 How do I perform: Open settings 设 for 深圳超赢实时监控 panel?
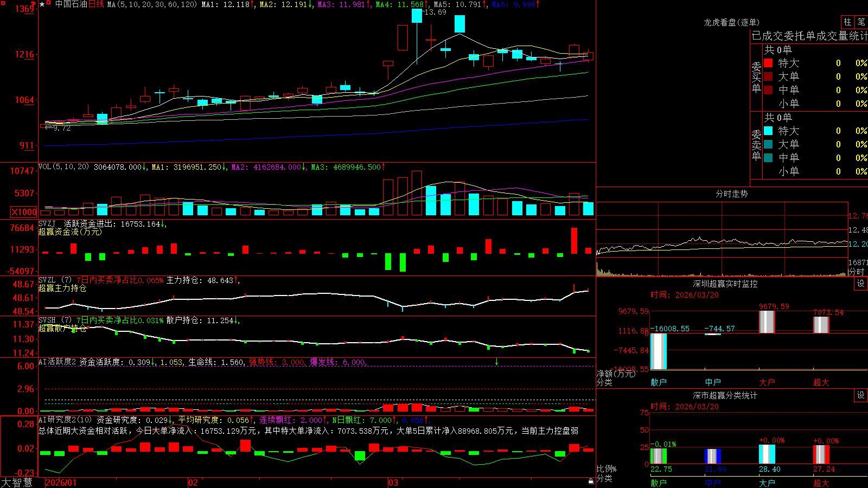click(x=861, y=284)
